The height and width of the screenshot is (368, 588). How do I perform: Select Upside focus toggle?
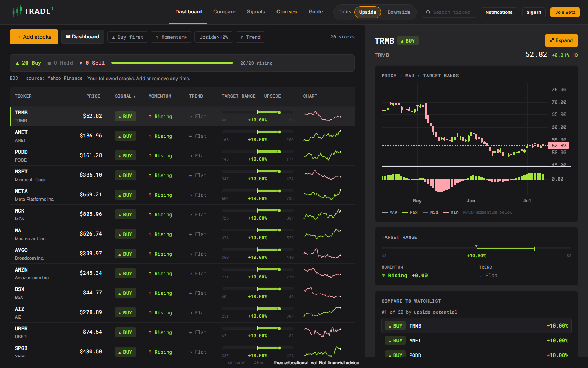[367, 12]
